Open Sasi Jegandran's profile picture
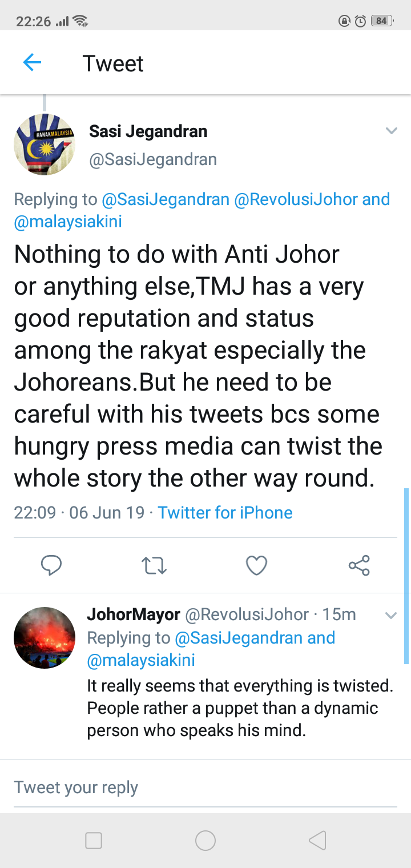The image size is (411, 868). 45,144
